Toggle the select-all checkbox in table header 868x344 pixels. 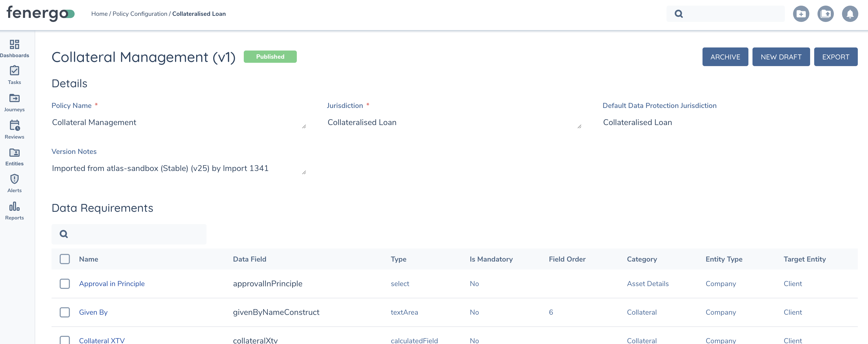[65, 259]
